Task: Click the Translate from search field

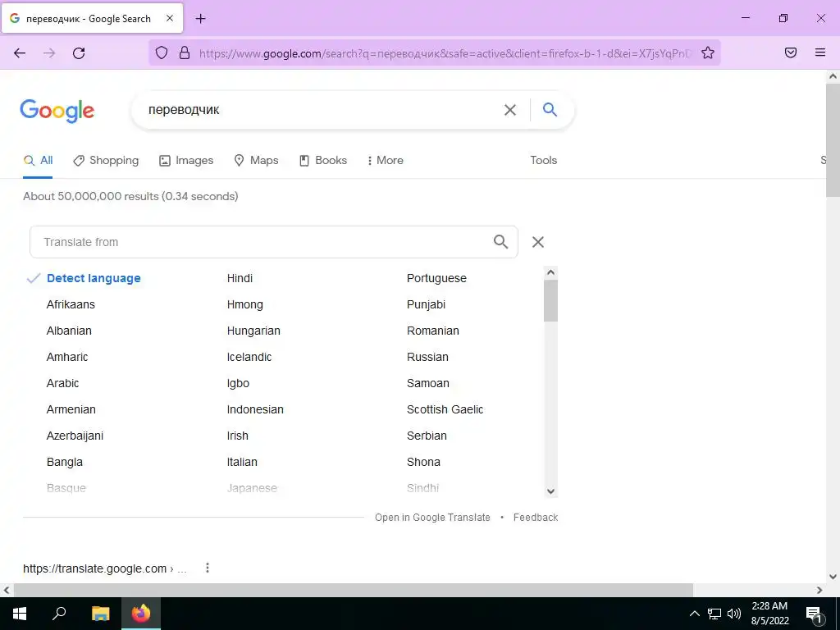Action: tap(274, 242)
